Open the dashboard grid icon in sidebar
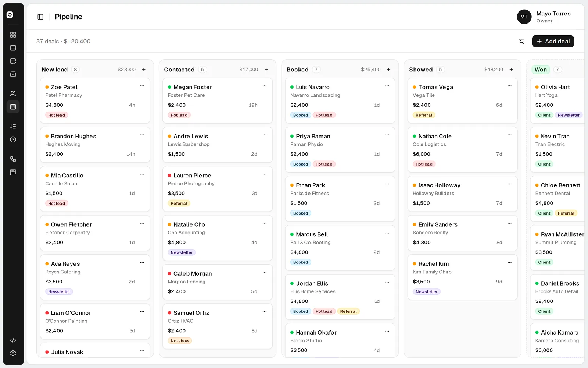 (13, 35)
